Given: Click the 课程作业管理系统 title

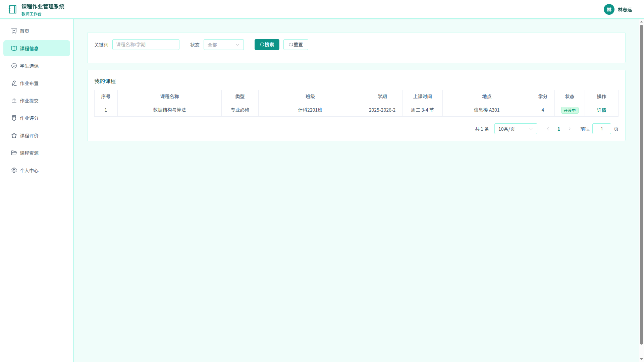Looking at the screenshot, I should pos(43,6).
